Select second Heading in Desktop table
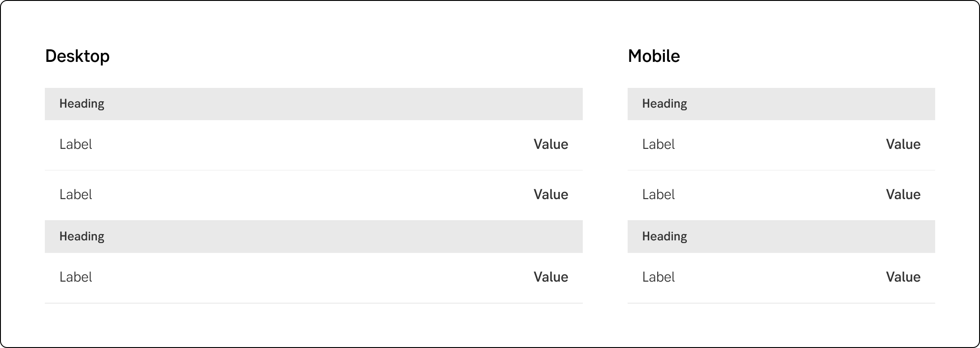The width and height of the screenshot is (980, 348). point(82,237)
